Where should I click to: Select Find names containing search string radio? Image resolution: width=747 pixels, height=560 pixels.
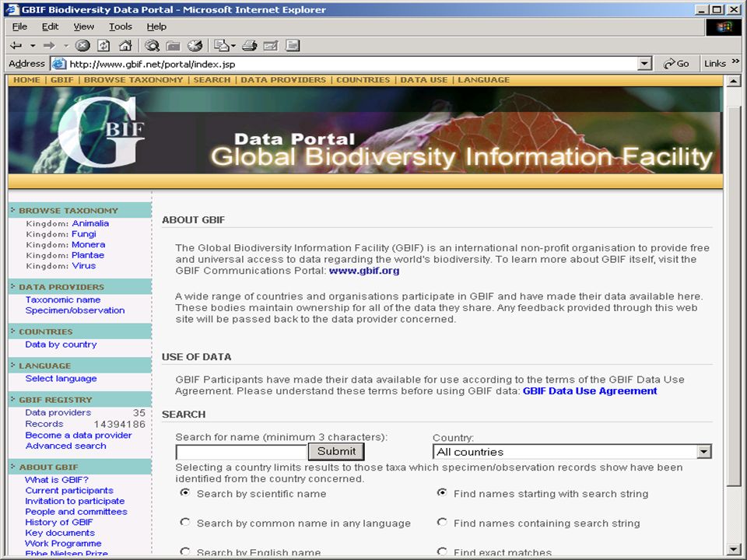(442, 523)
